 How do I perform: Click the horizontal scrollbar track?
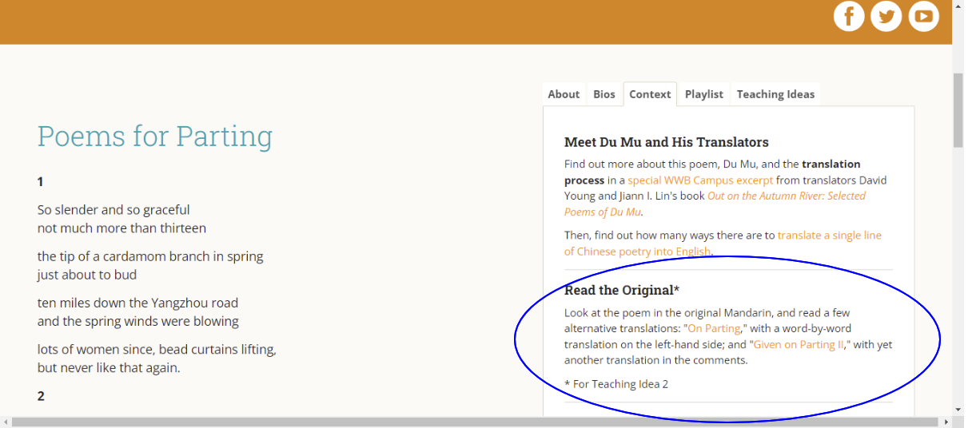(480, 422)
